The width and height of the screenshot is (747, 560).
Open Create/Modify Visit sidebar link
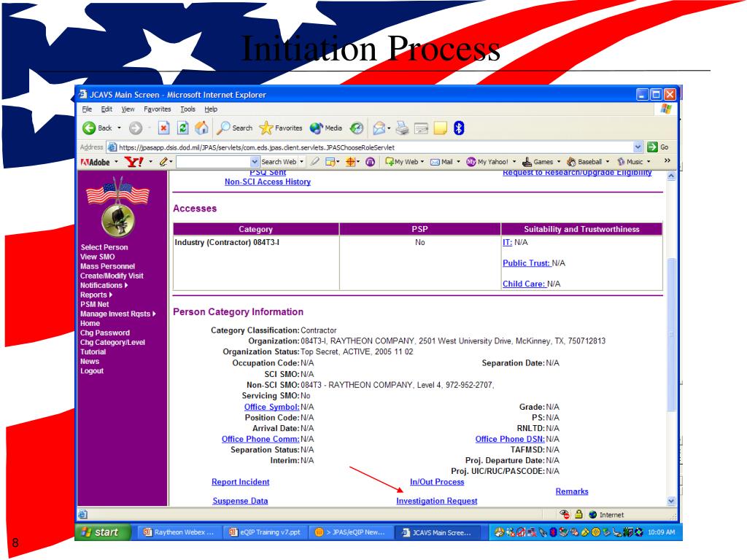112,276
